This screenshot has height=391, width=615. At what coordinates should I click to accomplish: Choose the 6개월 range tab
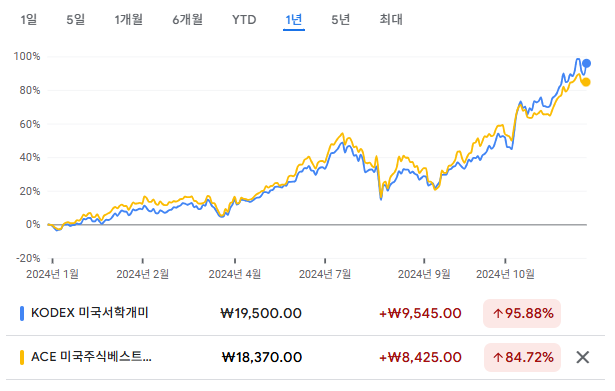click(x=187, y=19)
